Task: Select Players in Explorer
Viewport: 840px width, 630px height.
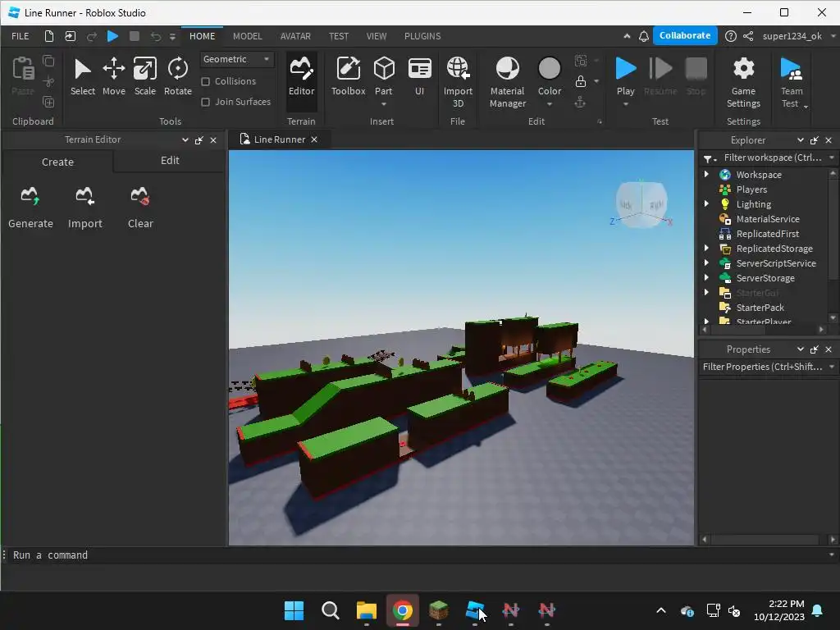Action: click(751, 189)
